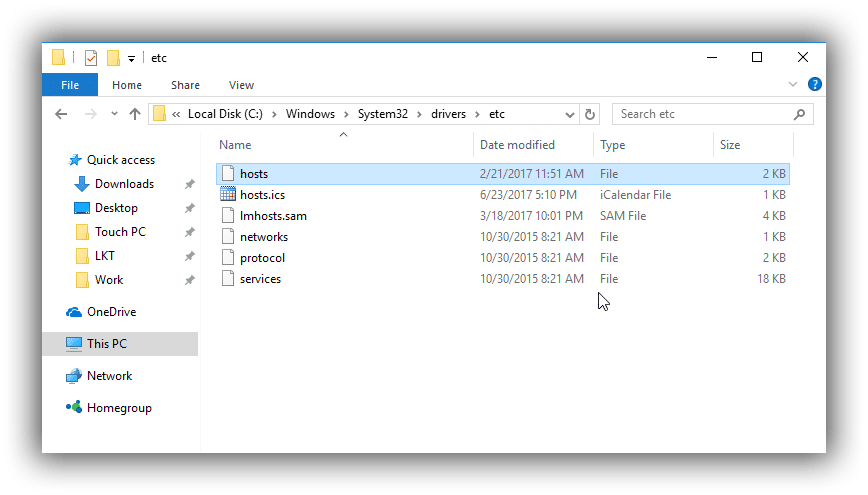
Task: Navigate to Local Disk (C:) breadcrumb
Action: 225,114
